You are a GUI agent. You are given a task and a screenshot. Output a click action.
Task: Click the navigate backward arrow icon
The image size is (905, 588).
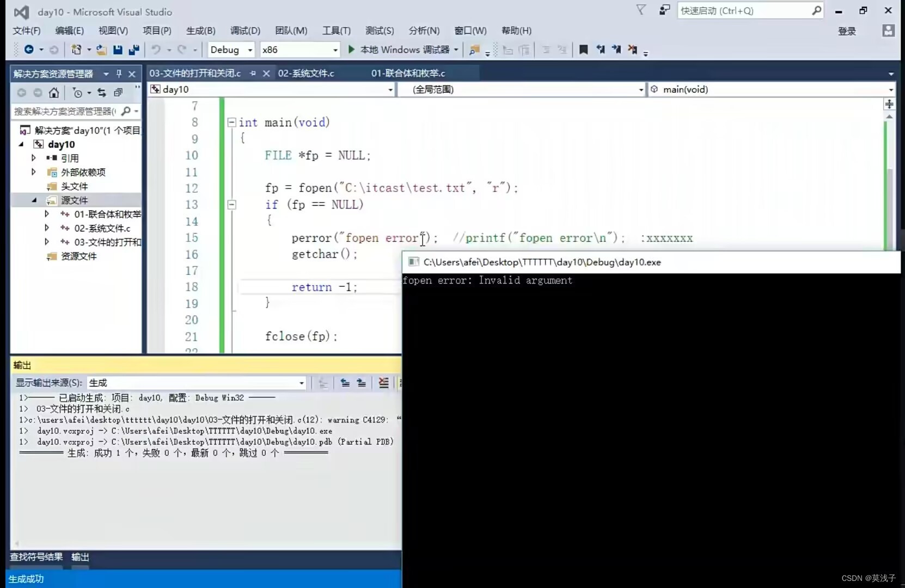[29, 50]
